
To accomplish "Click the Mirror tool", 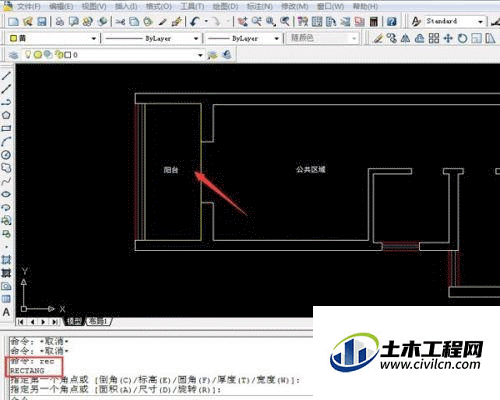I will pos(405,38).
